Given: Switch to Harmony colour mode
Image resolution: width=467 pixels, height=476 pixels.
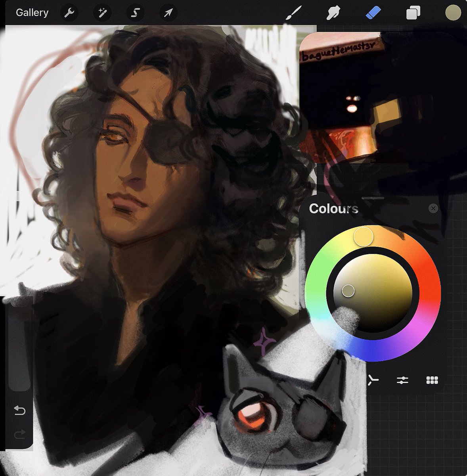Looking at the screenshot, I should pos(373,380).
